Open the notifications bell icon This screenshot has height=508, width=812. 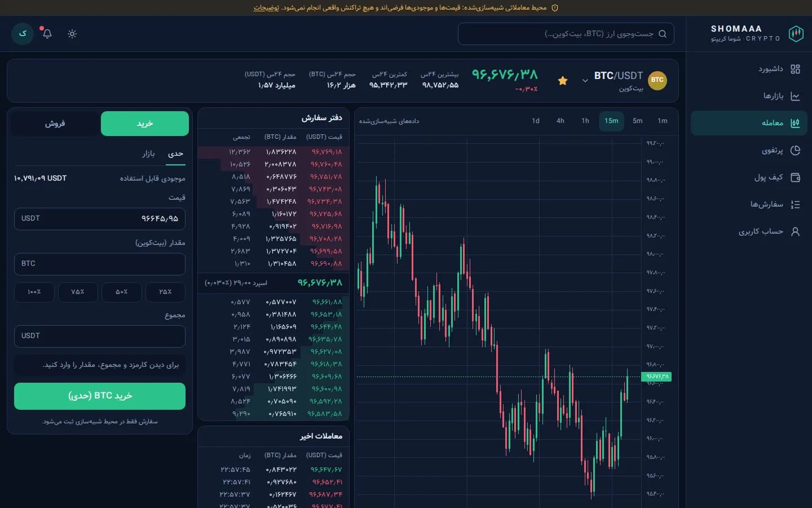coord(47,34)
